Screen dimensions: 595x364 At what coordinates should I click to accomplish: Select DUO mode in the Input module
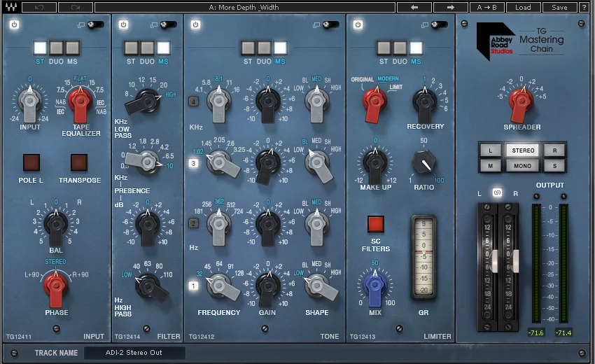(56, 48)
